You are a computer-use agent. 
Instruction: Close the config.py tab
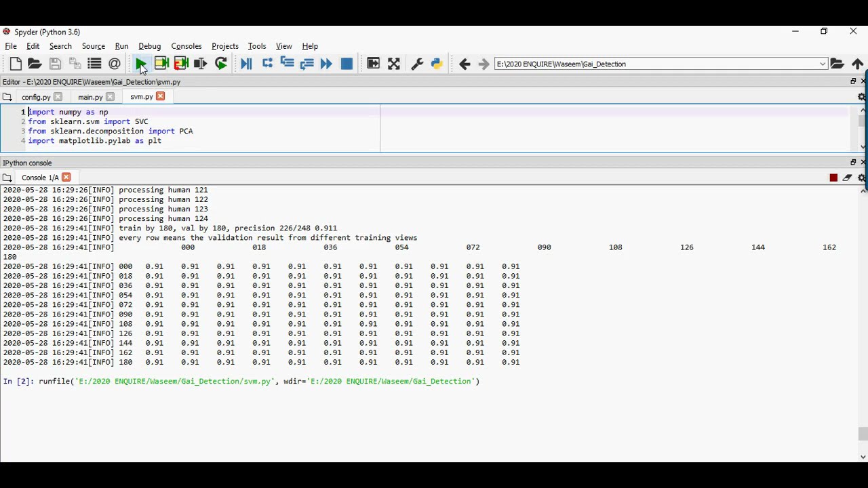point(58,97)
